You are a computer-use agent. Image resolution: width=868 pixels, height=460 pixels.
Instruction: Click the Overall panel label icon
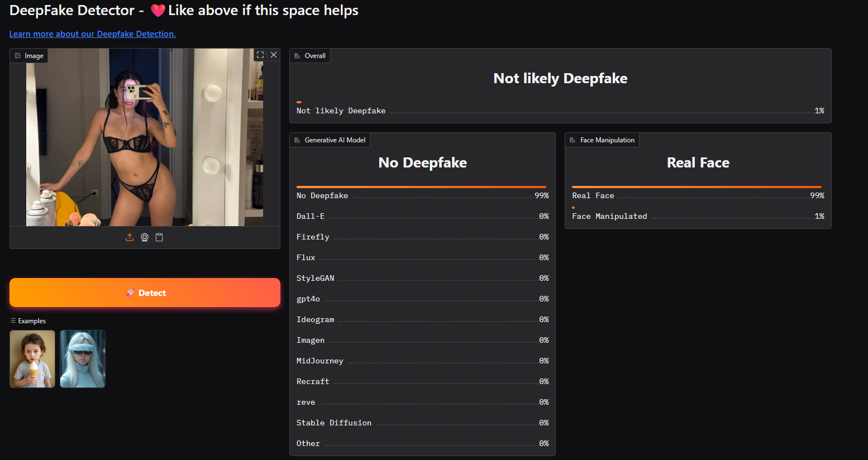coord(297,56)
